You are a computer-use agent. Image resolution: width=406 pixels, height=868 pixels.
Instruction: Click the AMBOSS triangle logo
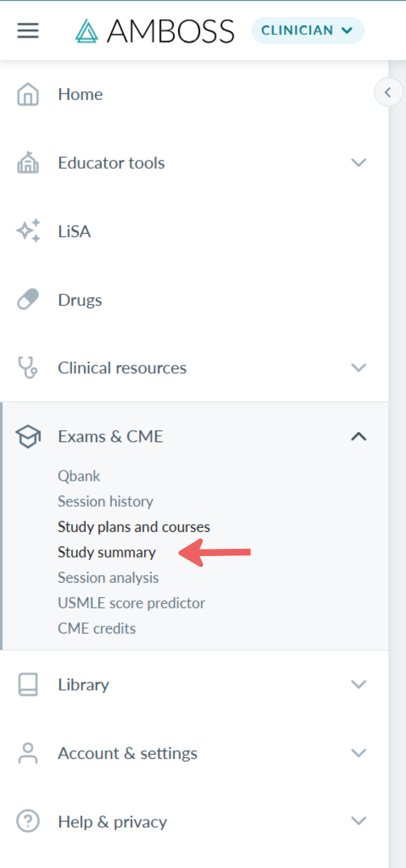(x=87, y=31)
